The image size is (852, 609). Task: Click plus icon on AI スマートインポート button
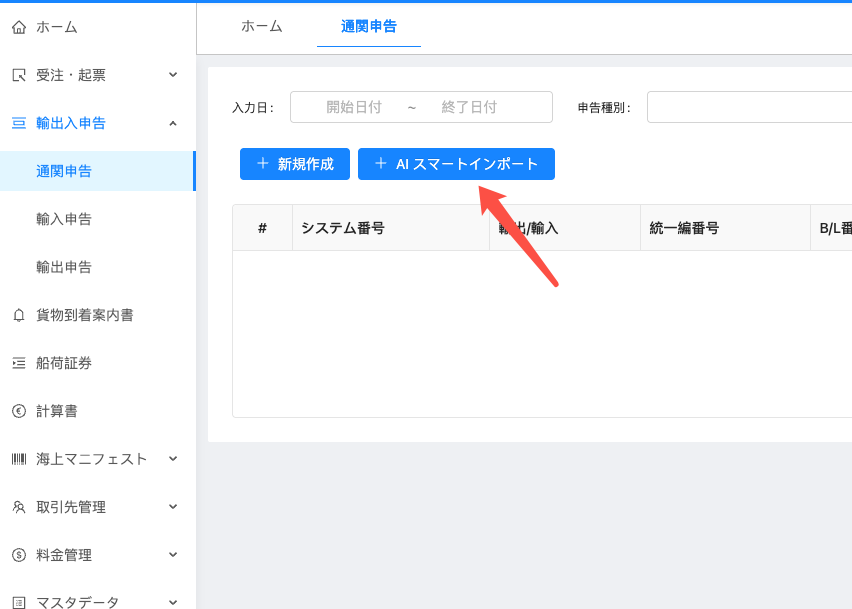381,164
